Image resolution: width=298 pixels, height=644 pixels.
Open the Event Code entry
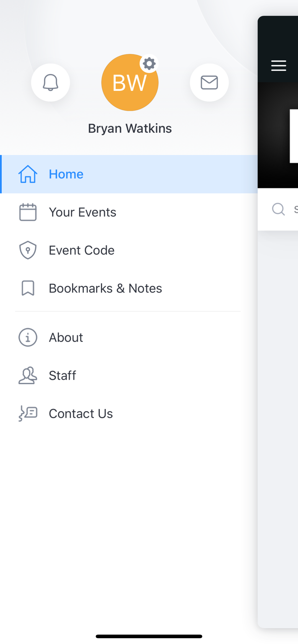click(x=129, y=250)
